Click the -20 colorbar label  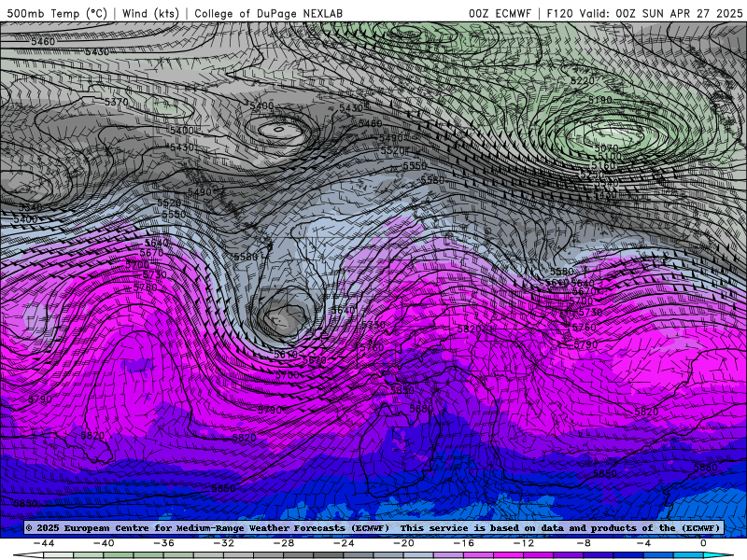click(x=404, y=543)
